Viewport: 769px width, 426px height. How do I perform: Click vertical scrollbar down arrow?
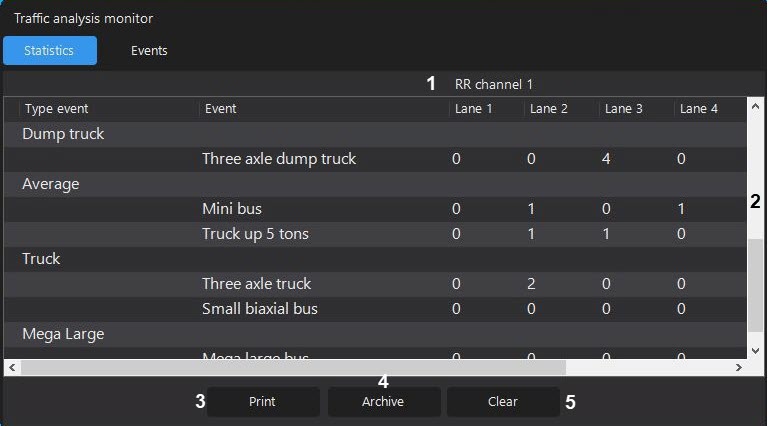756,350
